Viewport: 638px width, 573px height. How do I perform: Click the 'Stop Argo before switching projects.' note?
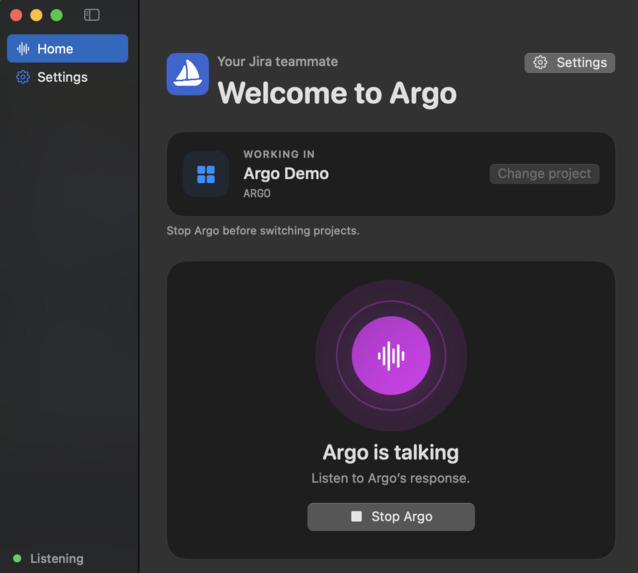click(x=263, y=231)
